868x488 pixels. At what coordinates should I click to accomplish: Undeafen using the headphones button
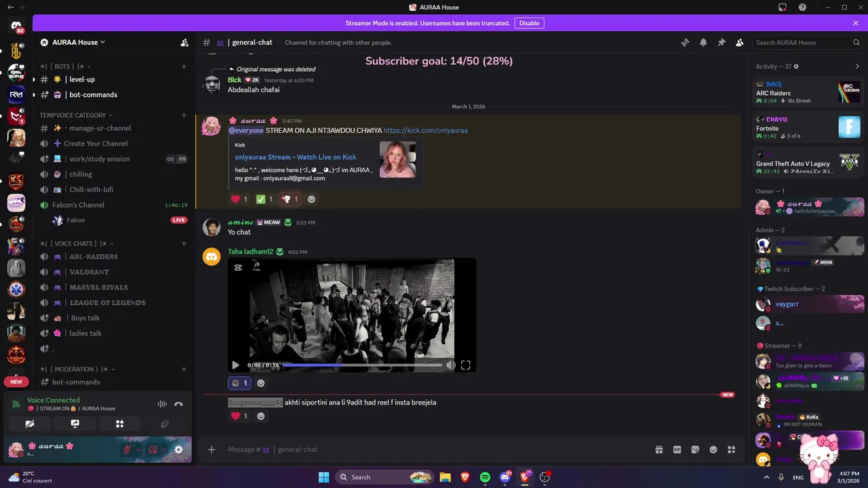click(153, 449)
